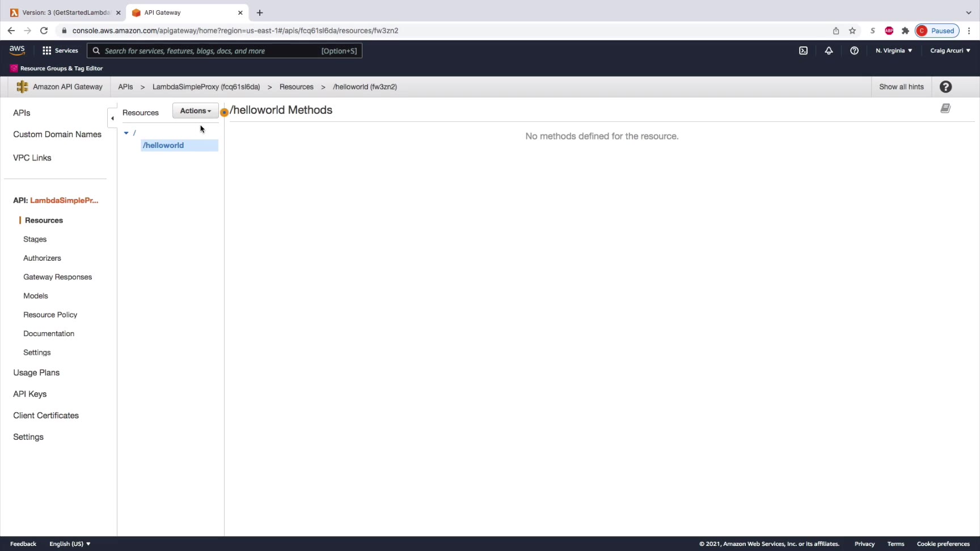Select the root / resource

click(x=134, y=133)
